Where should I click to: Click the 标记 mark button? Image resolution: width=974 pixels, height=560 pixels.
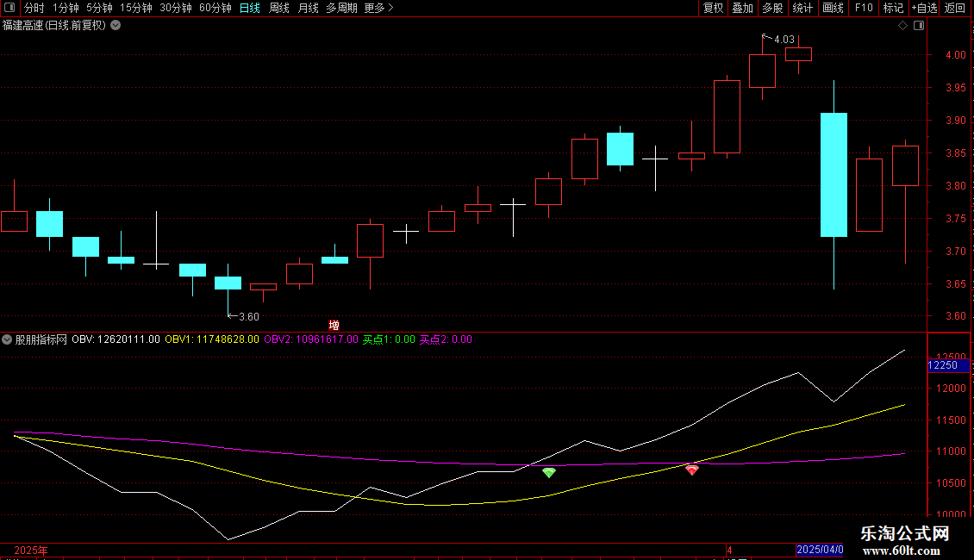pos(893,8)
